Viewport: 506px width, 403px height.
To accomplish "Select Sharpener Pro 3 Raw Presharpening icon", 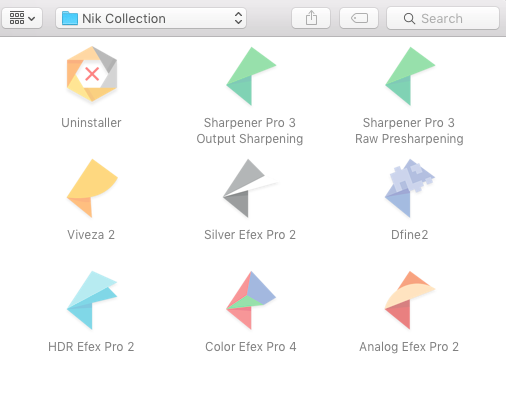I will pos(410,76).
